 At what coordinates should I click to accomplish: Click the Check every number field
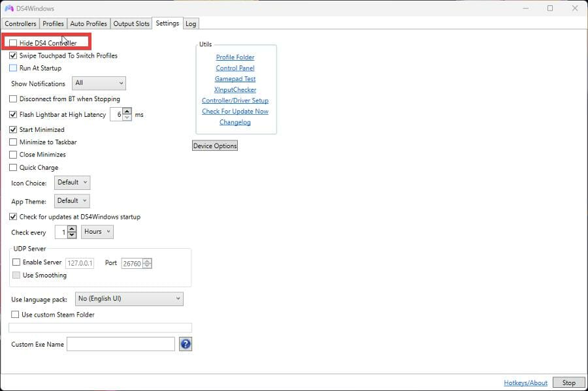[61, 232]
